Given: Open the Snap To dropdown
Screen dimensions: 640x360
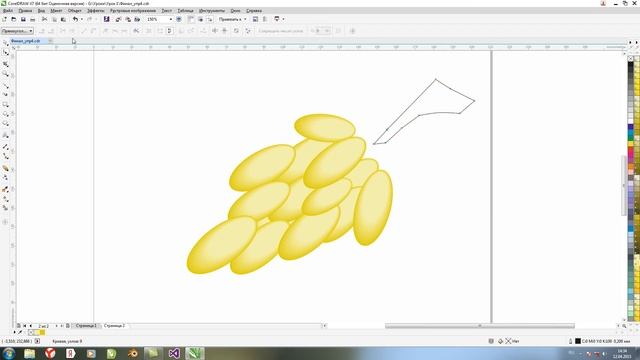Looking at the screenshot, I should (233, 19).
